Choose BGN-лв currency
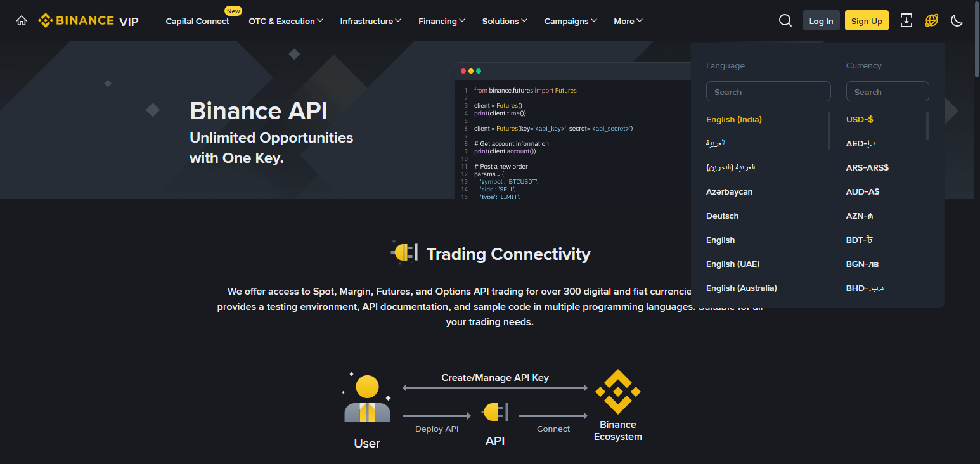This screenshot has height=464, width=980. [x=863, y=264]
